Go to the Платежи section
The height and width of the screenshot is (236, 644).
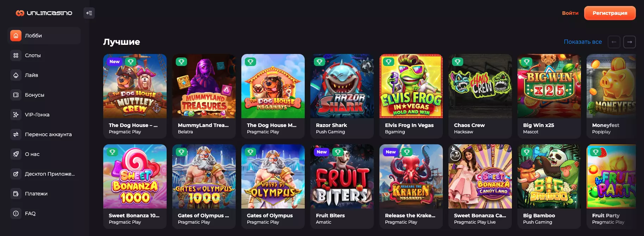click(36, 194)
